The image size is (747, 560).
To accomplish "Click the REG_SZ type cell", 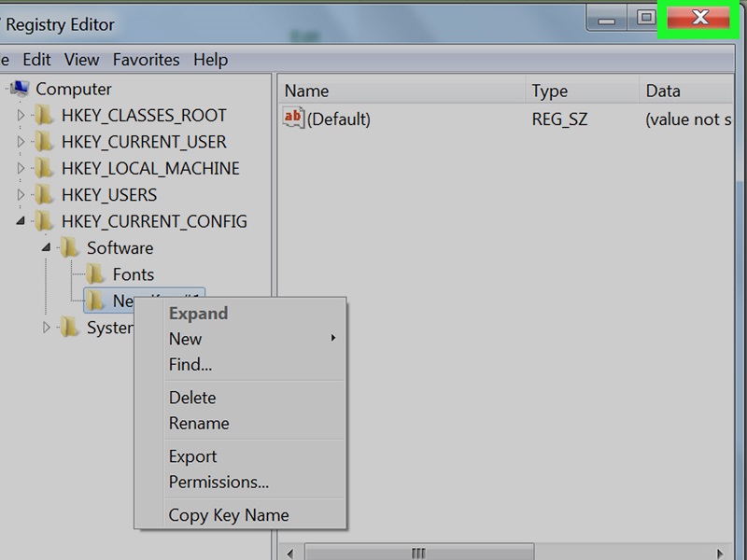I will [559, 119].
